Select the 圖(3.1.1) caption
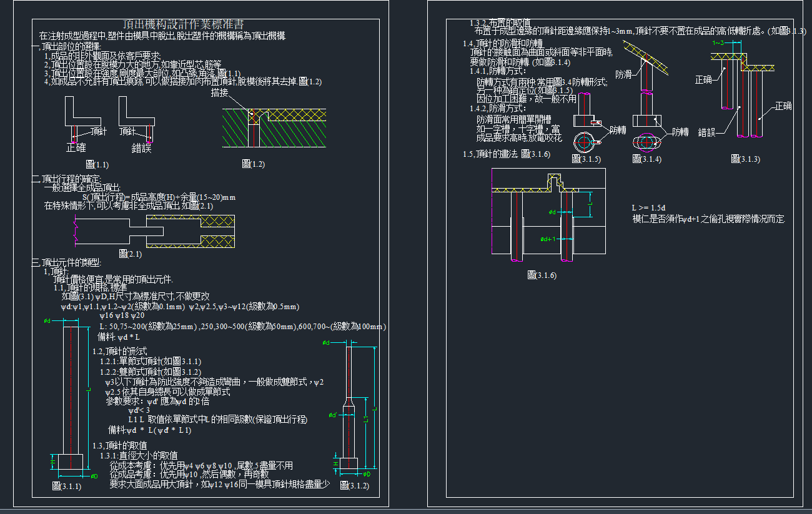Viewport: 812px width, 514px height. 67,487
